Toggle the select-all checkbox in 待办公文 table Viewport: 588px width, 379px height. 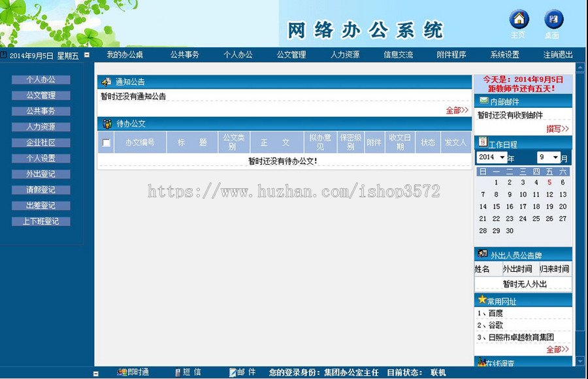click(x=105, y=141)
